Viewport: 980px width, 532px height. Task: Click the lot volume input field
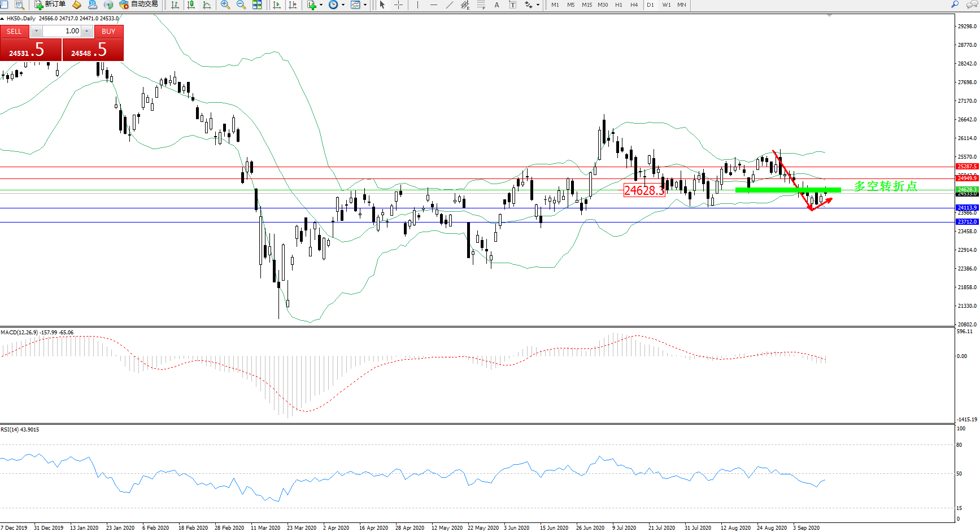(x=62, y=31)
